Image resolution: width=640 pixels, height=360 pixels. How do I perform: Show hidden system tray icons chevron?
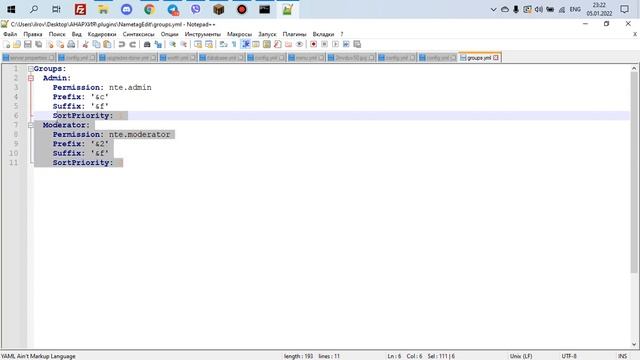493,9
